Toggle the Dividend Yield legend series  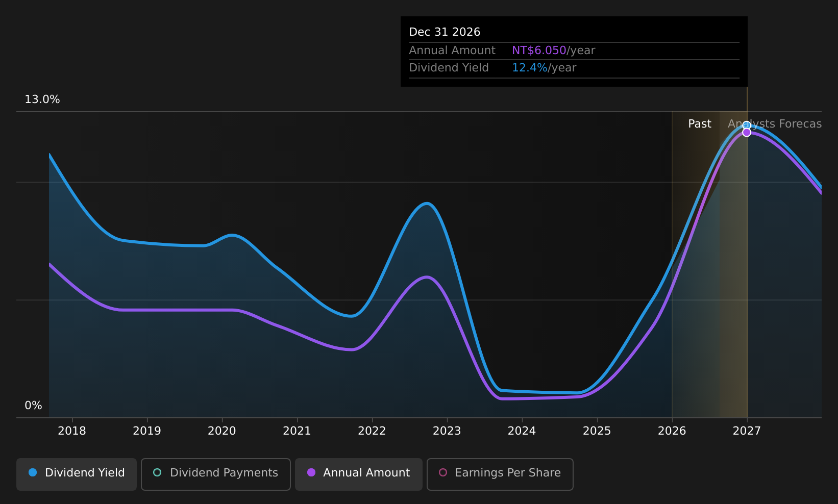[77, 474]
